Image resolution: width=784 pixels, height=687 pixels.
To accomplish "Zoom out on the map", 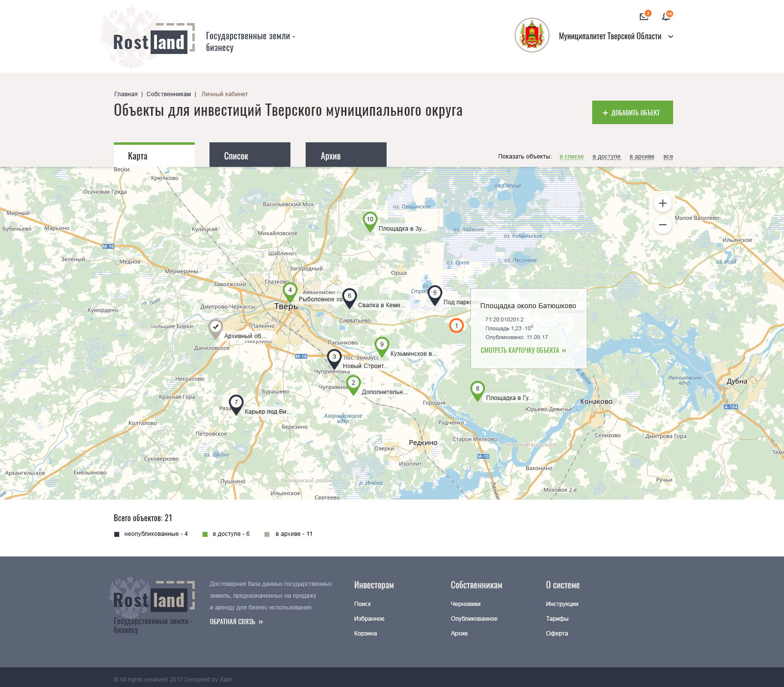I will pyautogui.click(x=662, y=225).
